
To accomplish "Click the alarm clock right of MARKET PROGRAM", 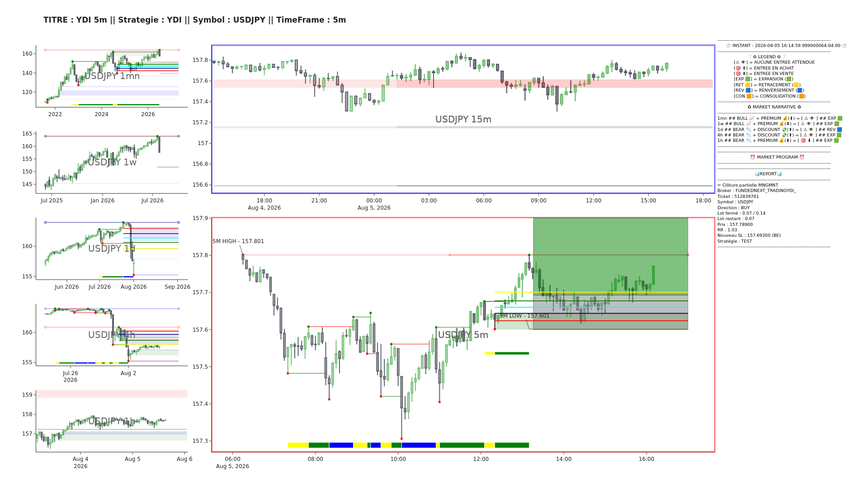I will (802, 157).
